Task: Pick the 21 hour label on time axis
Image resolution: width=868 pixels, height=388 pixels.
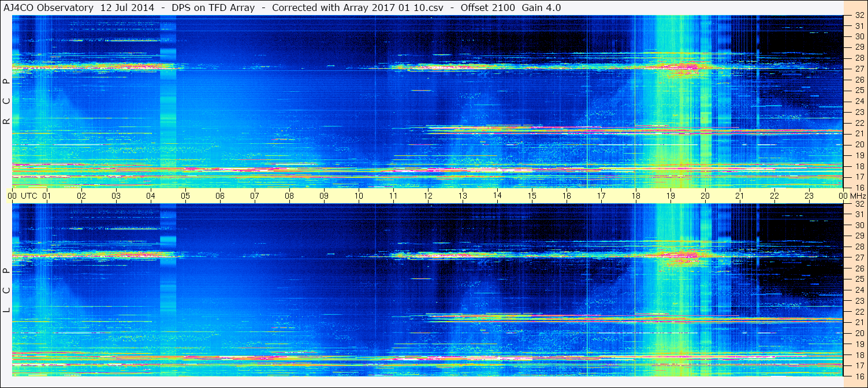Action: click(740, 196)
